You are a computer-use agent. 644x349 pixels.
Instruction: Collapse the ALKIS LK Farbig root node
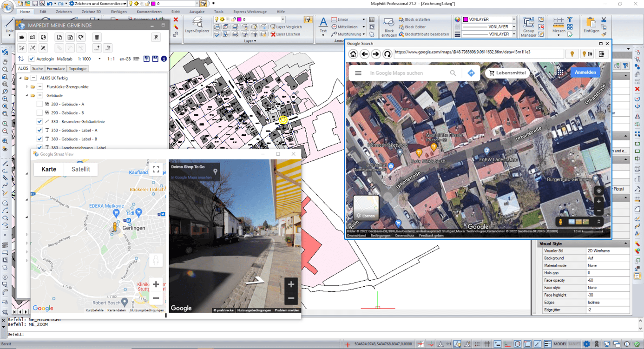point(20,78)
